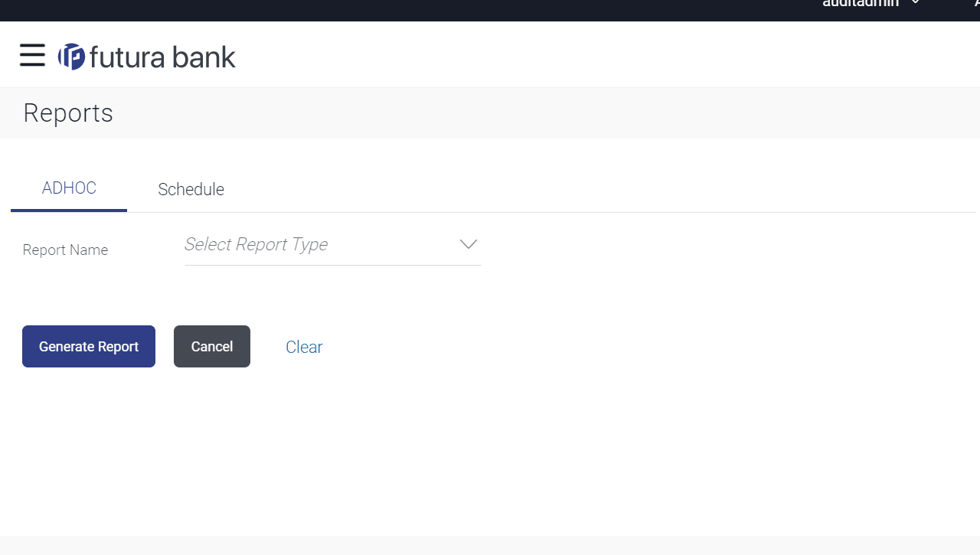Screen dimensions: 980x555
Task: Open the hamburger navigation menu
Action: point(32,55)
